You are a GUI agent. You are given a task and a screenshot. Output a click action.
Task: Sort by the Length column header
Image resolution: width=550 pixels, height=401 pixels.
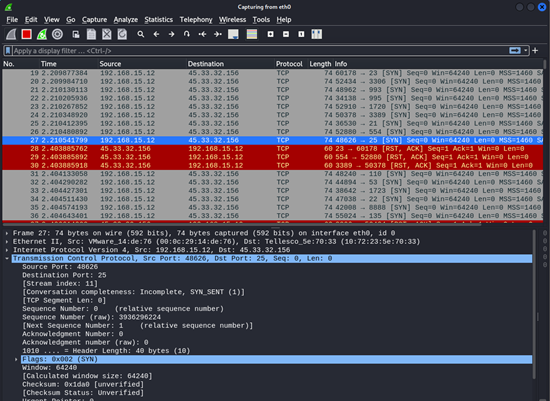pos(320,64)
